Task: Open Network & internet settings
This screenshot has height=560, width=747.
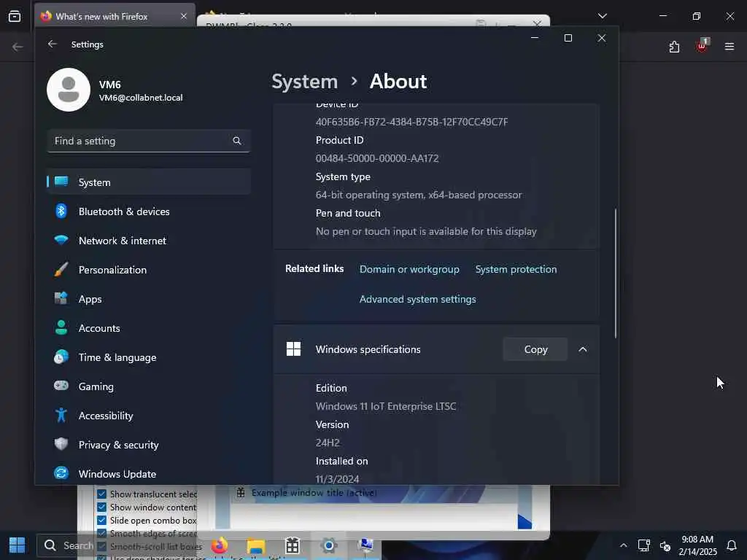Action: coord(149,240)
